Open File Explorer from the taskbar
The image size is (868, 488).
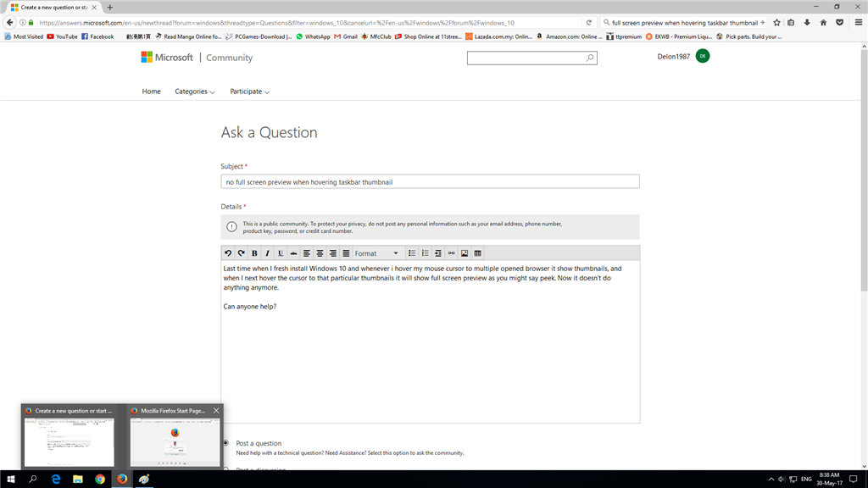[77, 480]
